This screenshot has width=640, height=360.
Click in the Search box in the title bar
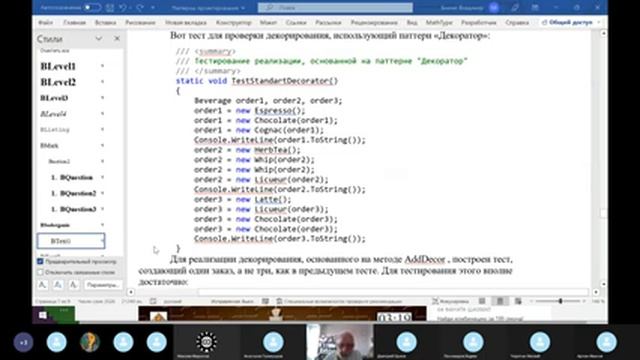335,7
